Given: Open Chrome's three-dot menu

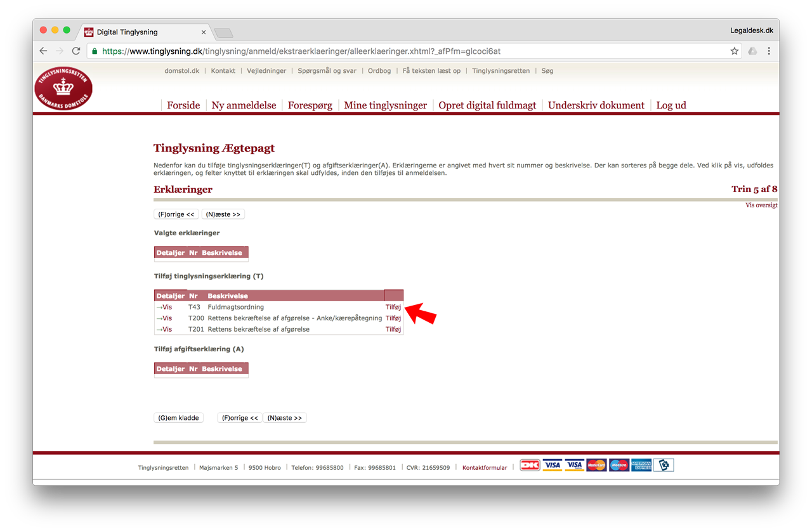Looking at the screenshot, I should (x=769, y=51).
